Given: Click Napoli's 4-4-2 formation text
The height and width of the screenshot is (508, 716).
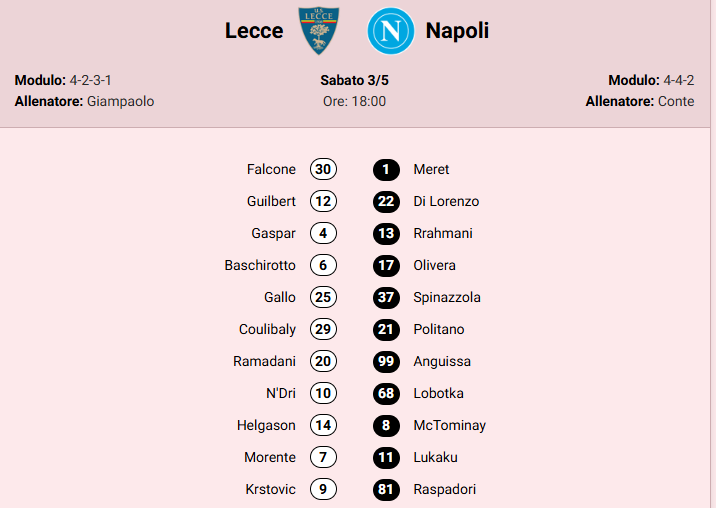Looking at the screenshot, I should [x=677, y=80].
